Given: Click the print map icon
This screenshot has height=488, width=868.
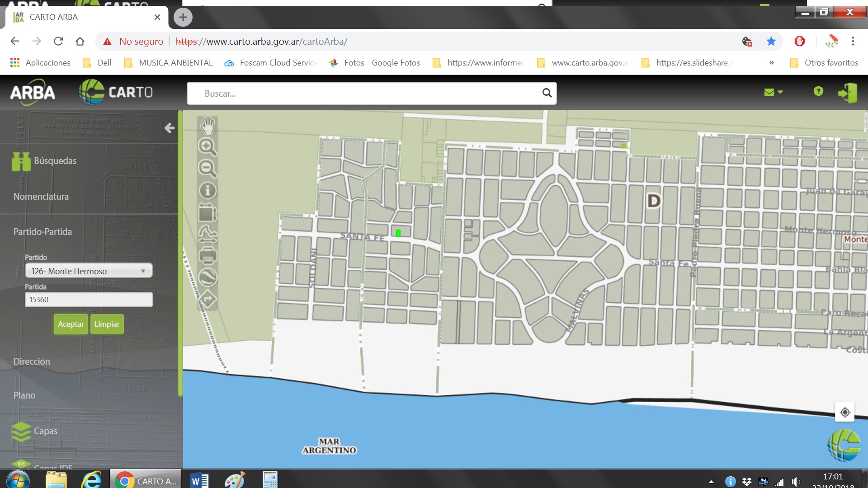Looking at the screenshot, I should pyautogui.click(x=208, y=256).
